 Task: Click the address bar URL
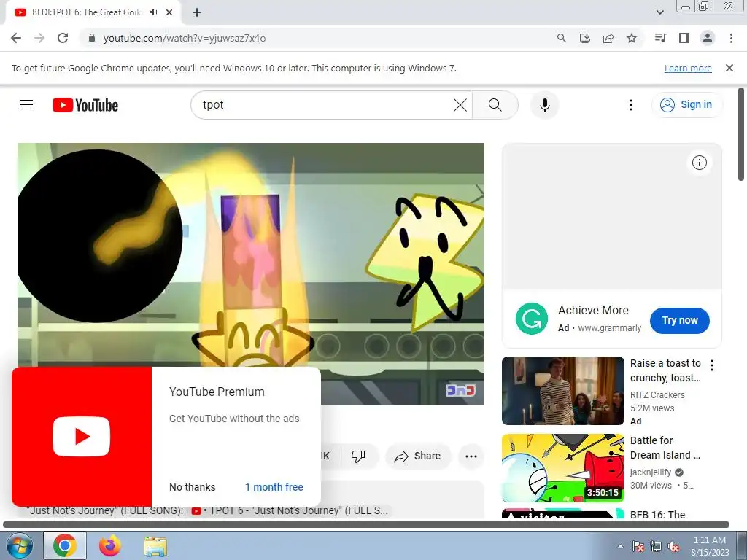[x=185, y=38]
